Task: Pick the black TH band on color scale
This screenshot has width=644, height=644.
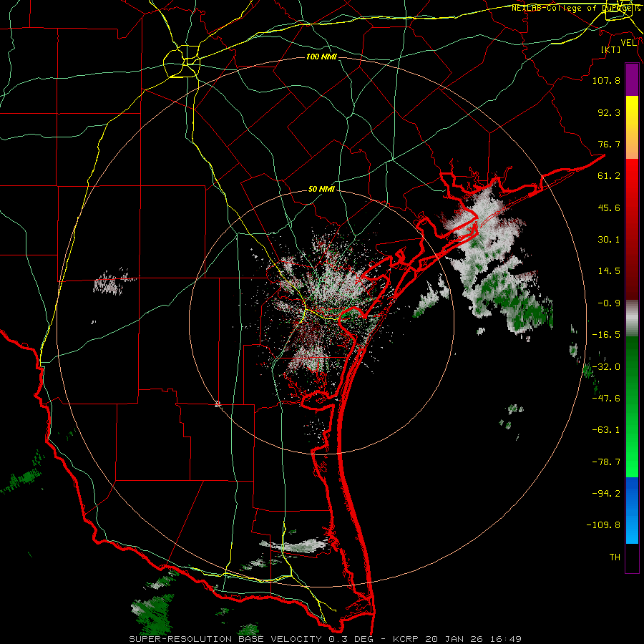Action: [632, 557]
